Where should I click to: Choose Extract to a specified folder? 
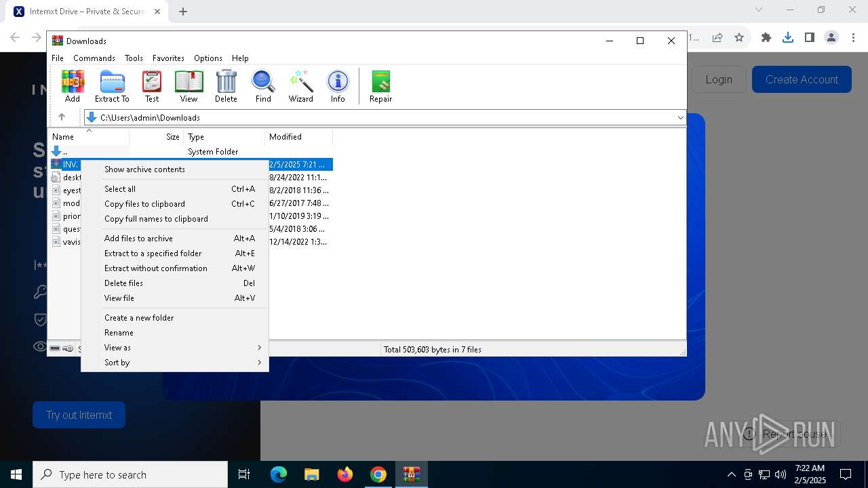(174, 253)
